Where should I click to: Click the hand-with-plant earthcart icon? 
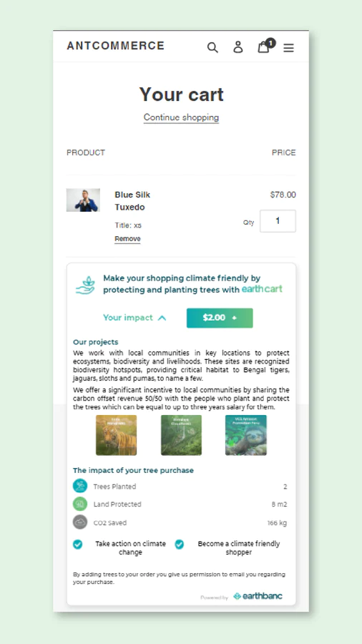pos(85,285)
